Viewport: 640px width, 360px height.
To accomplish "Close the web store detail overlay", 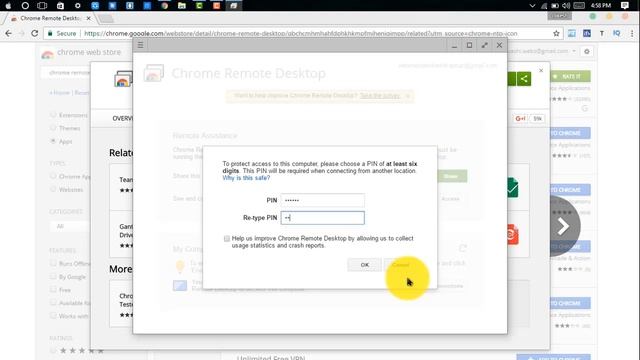I will coord(541,71).
